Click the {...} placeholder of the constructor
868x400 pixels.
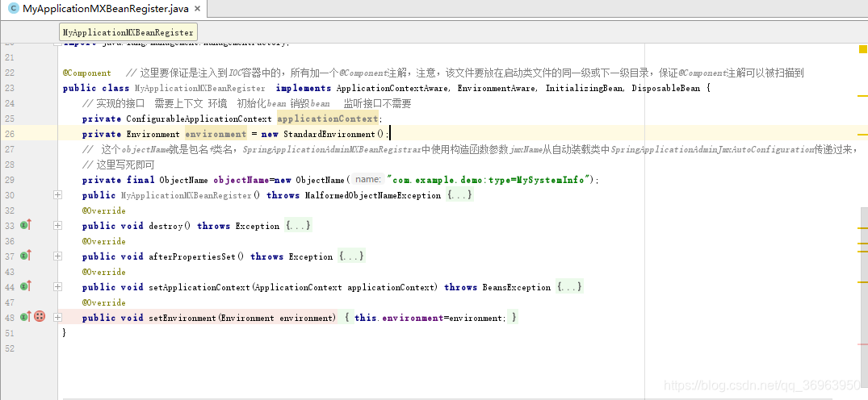[460, 195]
